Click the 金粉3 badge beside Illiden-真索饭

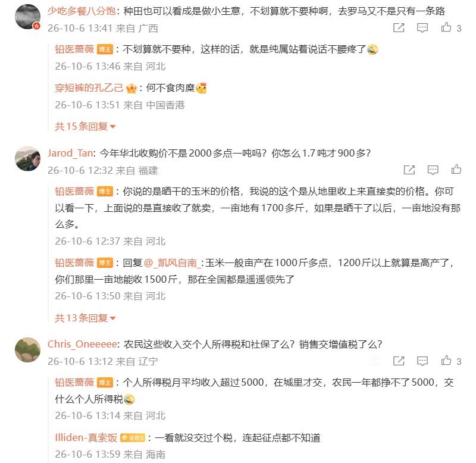[133, 438]
